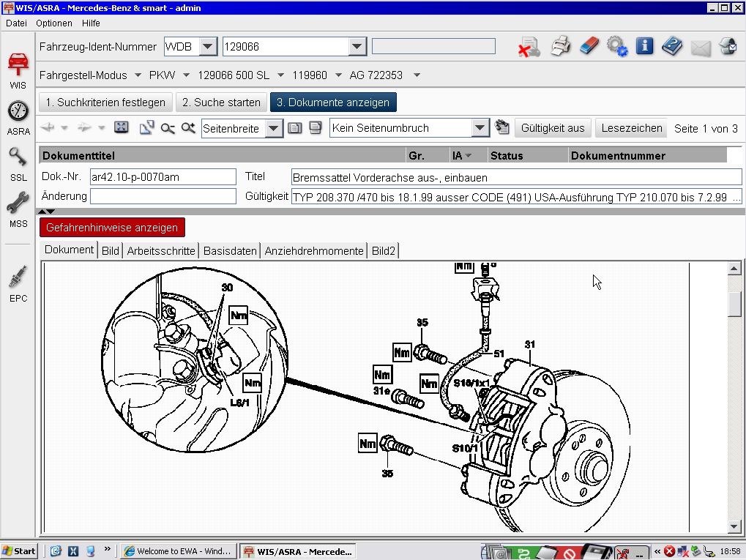Viewport: 746px width, 560px height.
Task: Click the Lesezeichen button
Action: pos(631,128)
